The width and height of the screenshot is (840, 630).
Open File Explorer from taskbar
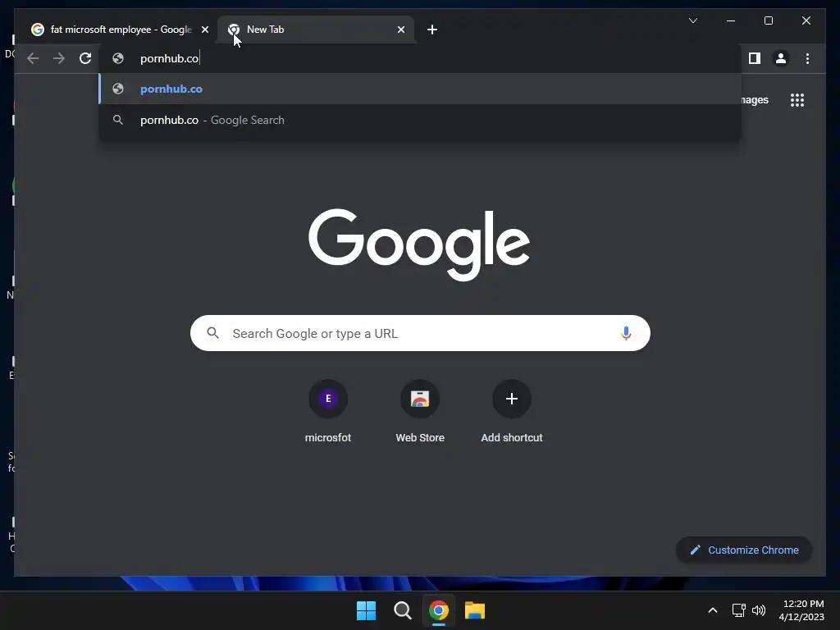click(475, 610)
